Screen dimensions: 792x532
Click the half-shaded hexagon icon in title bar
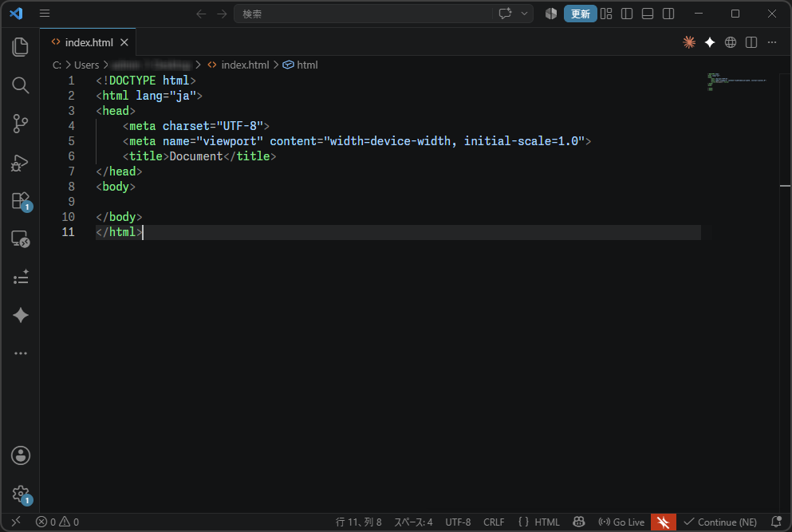(x=550, y=14)
